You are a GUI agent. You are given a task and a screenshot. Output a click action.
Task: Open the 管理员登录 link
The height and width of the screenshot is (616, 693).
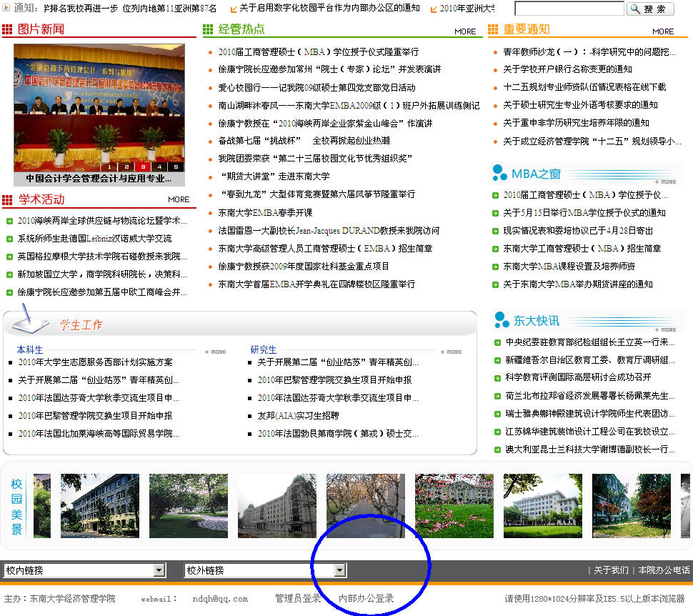298,599
